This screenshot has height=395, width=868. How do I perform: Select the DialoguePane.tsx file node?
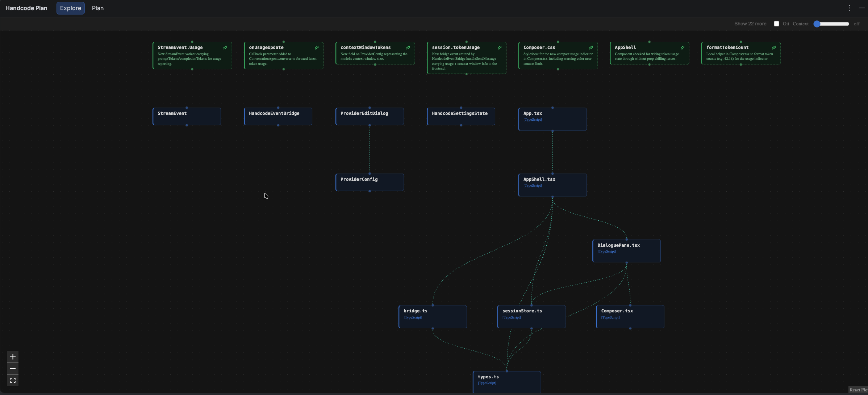click(626, 251)
